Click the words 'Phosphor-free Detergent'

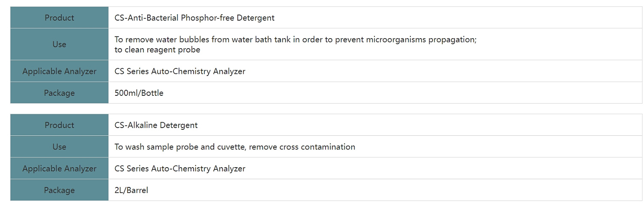tap(228, 18)
